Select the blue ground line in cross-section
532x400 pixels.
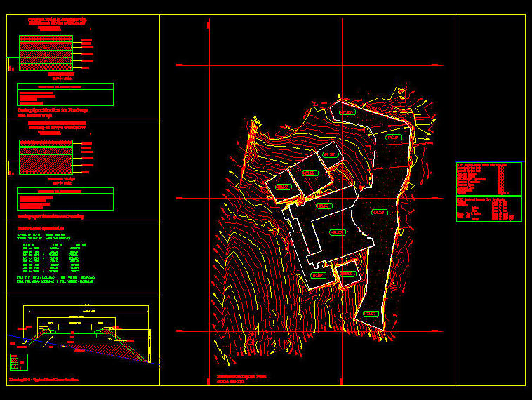[84, 349]
